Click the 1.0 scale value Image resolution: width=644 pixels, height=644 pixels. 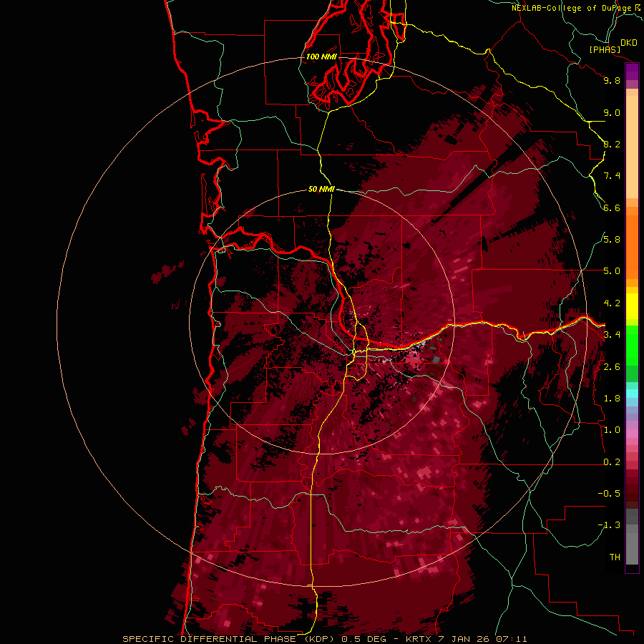point(612,430)
